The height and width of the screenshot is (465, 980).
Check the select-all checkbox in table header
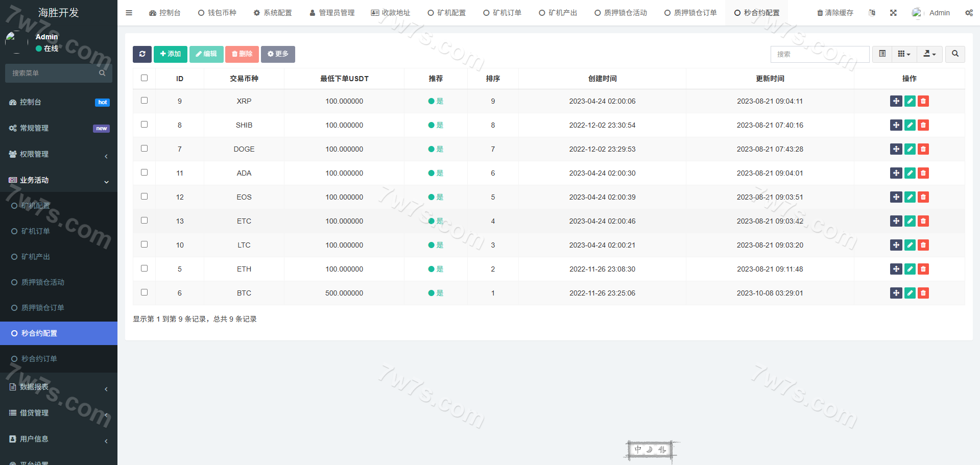point(144,78)
